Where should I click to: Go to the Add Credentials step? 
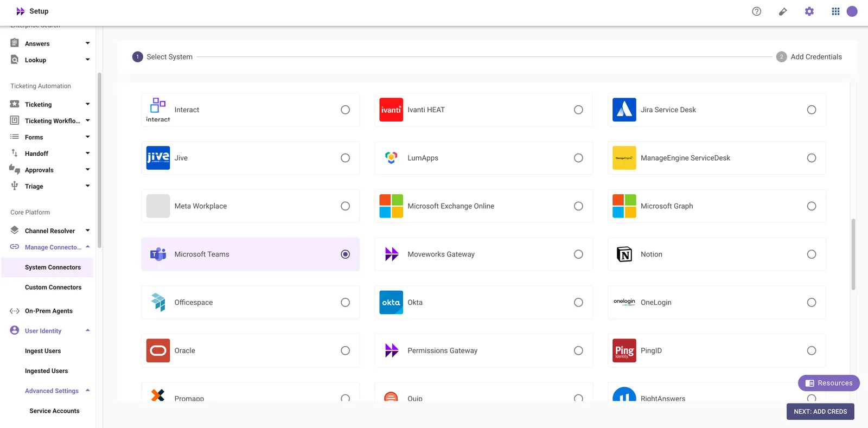tap(809, 57)
